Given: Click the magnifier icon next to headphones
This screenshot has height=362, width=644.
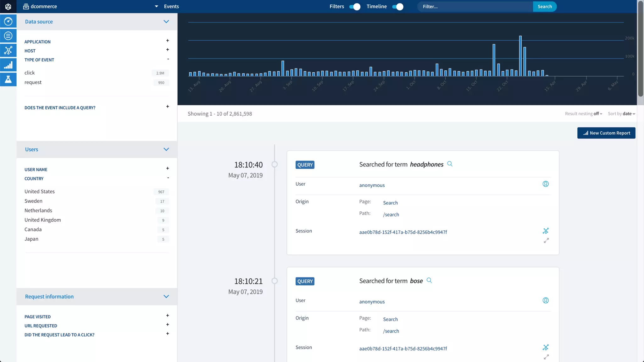Looking at the screenshot, I should pyautogui.click(x=450, y=164).
